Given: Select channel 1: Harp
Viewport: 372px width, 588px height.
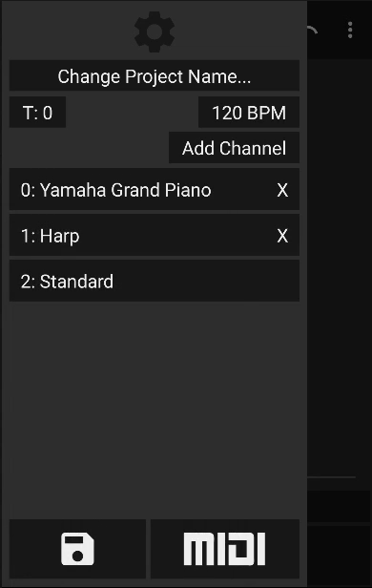Looking at the screenshot, I should 155,235.
